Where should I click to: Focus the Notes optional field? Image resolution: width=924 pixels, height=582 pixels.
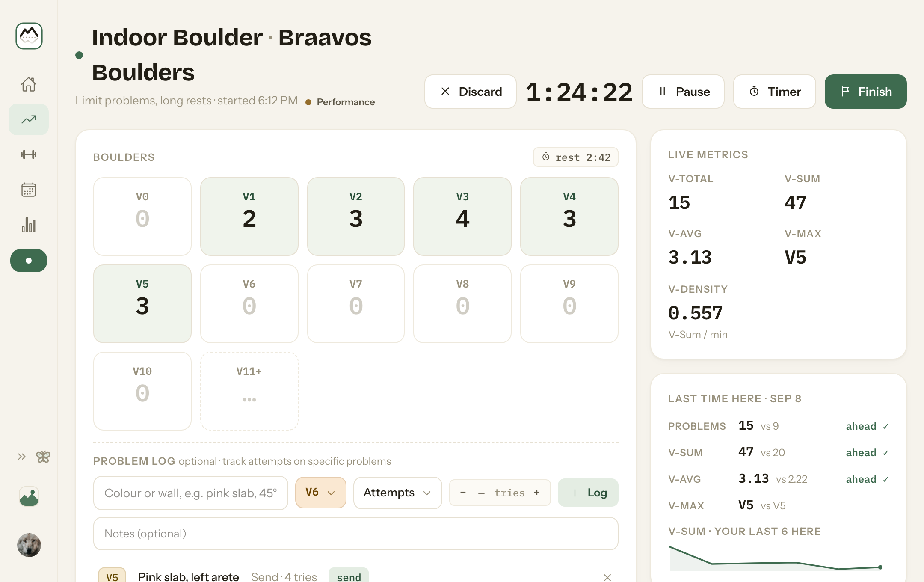[356, 534]
